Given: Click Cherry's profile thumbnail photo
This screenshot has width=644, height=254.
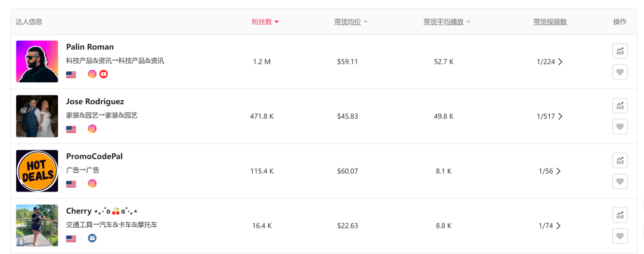Looking at the screenshot, I should click(x=37, y=225).
